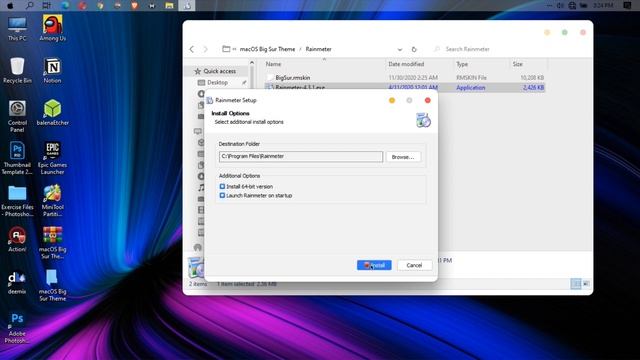Screen dimensions: 640x360
Task: Open the Brave browser icon in the top bar
Action: pyautogui.click(x=134, y=5)
